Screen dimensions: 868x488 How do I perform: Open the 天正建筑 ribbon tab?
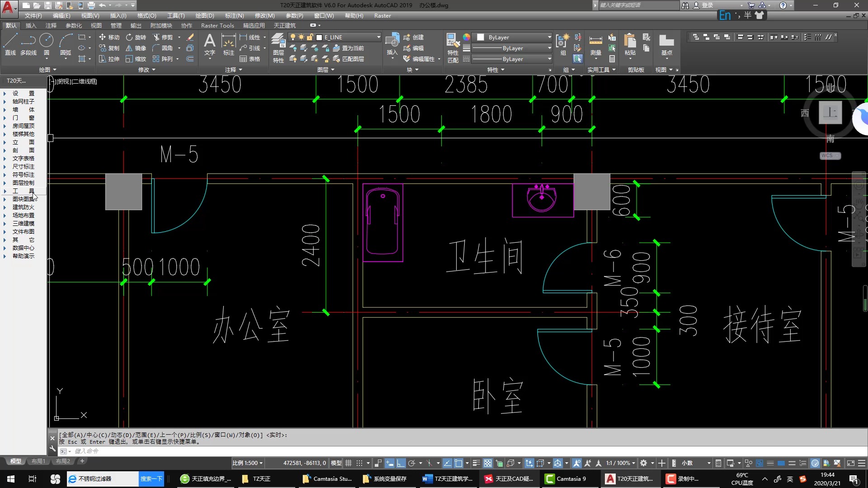284,25
